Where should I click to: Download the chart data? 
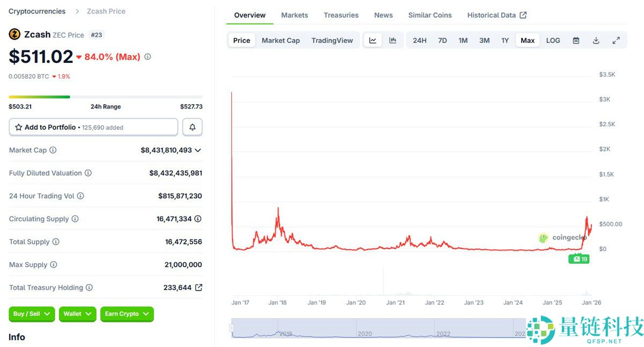pyautogui.click(x=596, y=40)
